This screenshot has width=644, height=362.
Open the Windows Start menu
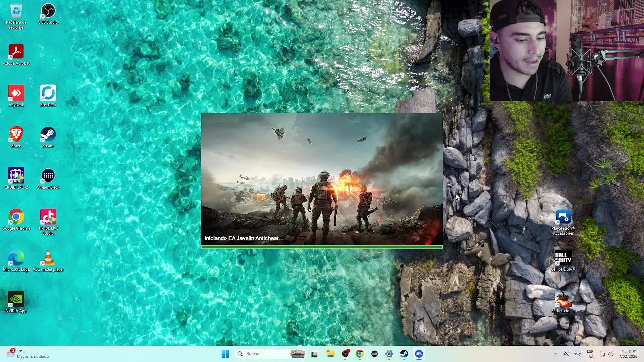point(225,354)
